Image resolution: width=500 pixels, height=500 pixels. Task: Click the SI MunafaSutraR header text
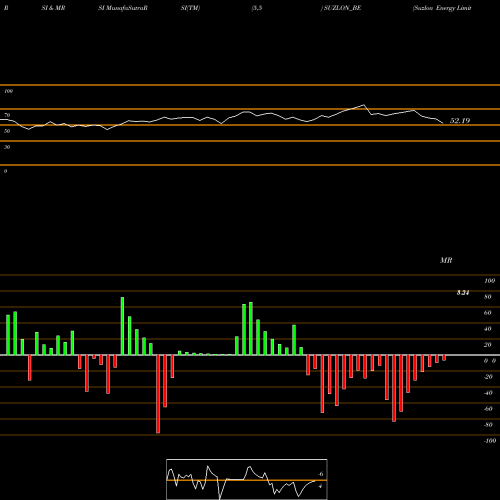[x=123, y=8]
